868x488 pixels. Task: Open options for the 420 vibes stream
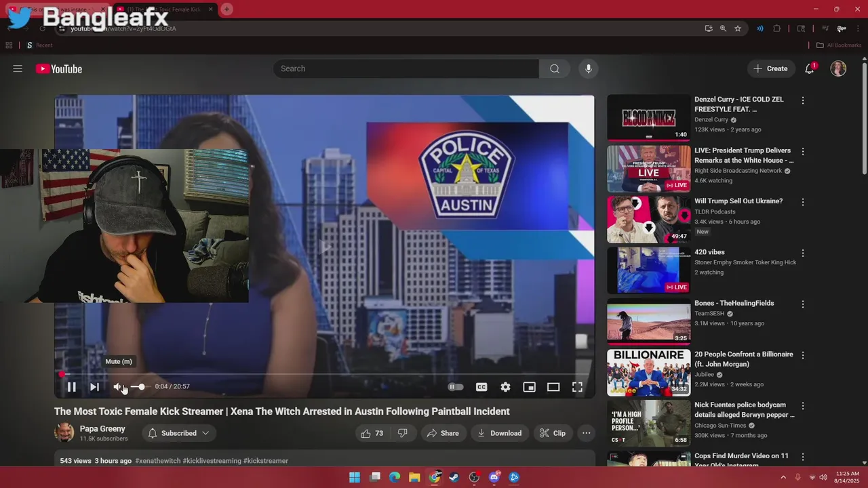[803, 253]
